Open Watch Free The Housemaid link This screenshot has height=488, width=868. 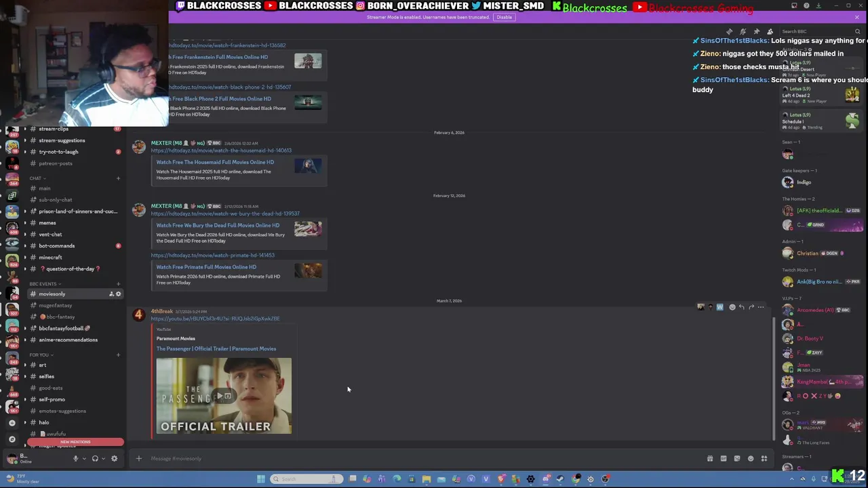pyautogui.click(x=215, y=163)
